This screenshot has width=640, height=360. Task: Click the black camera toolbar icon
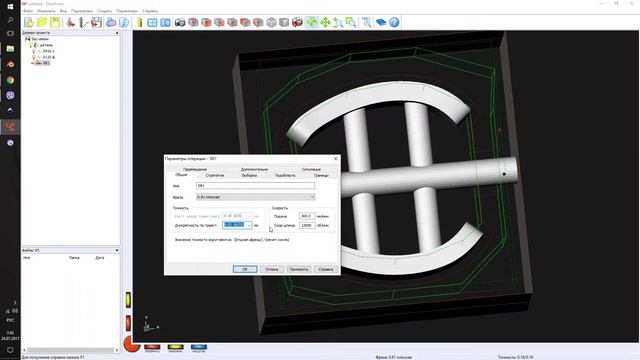(x=180, y=22)
